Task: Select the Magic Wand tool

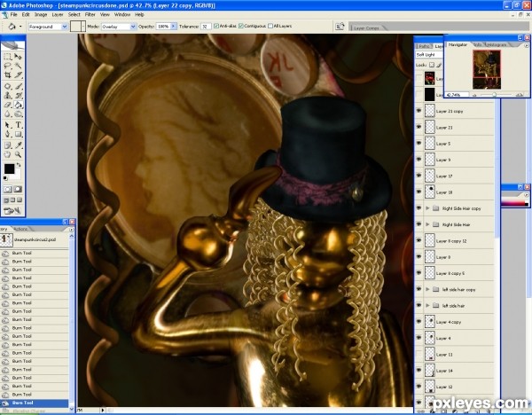Action: pyautogui.click(x=18, y=66)
